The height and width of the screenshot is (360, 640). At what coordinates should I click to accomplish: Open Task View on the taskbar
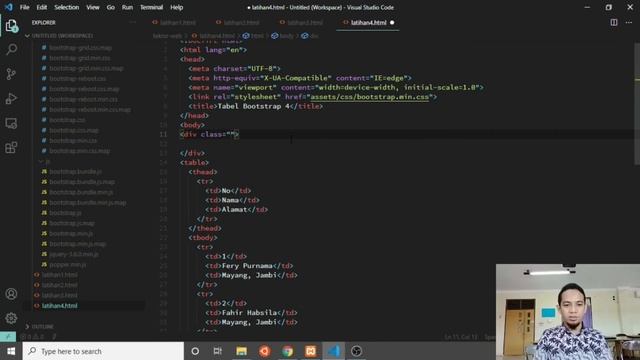(218, 351)
